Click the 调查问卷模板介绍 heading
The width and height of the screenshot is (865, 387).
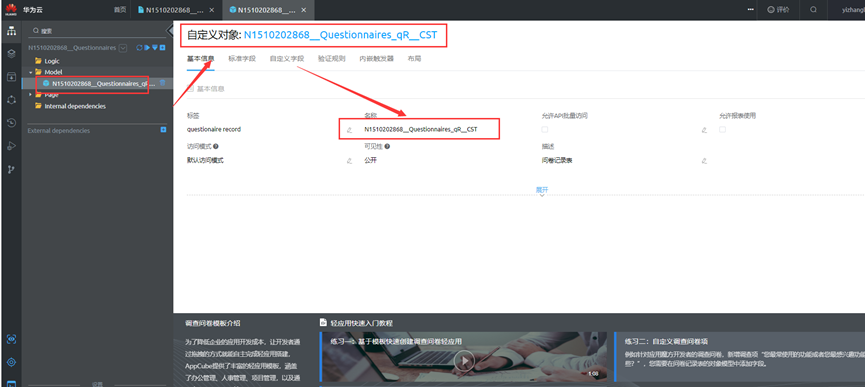[x=213, y=323]
